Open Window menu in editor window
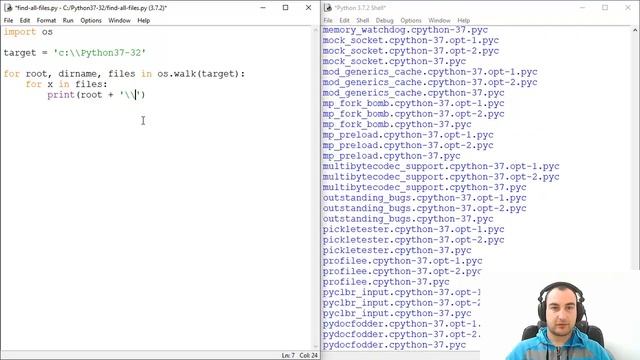This screenshot has width=640, height=360. [x=119, y=20]
